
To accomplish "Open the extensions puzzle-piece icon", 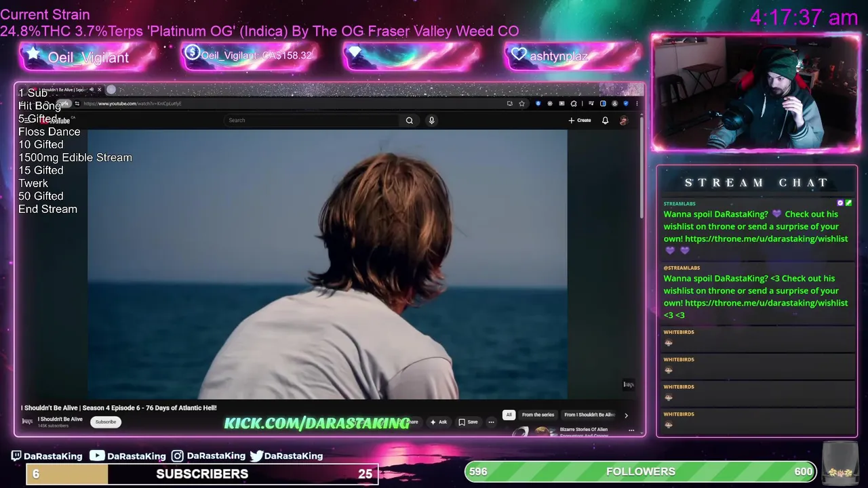I will click(574, 104).
